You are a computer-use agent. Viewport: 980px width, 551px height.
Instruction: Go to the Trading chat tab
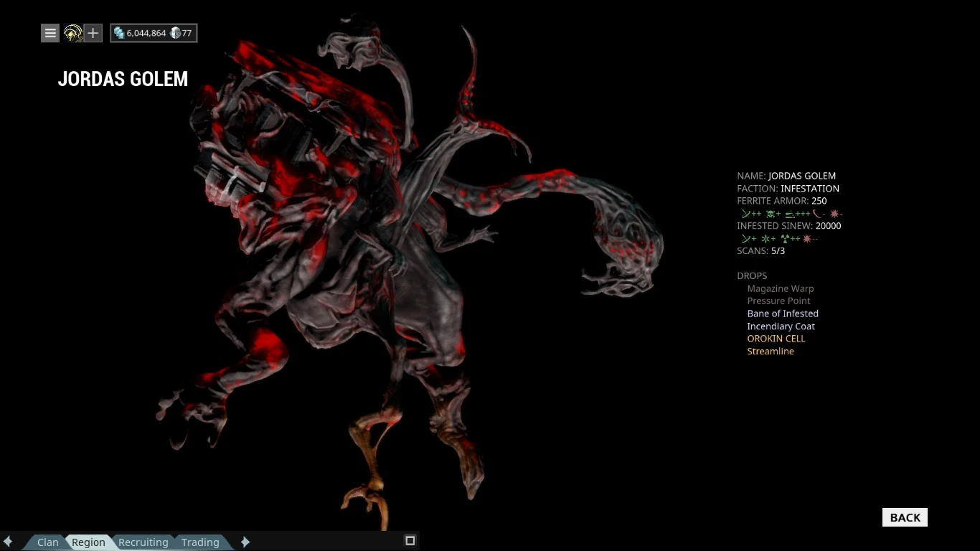200,542
